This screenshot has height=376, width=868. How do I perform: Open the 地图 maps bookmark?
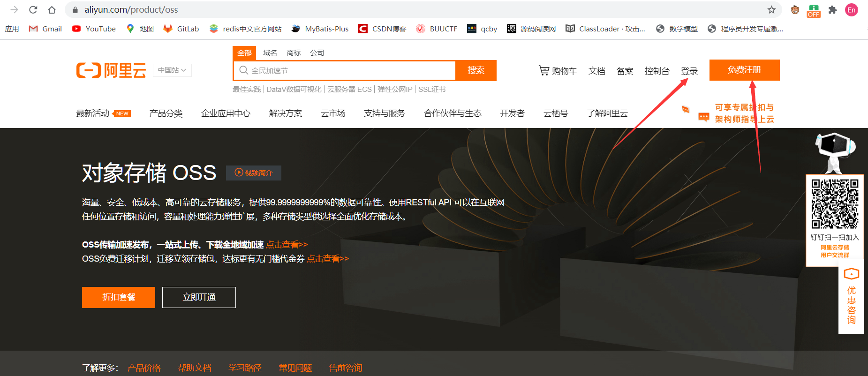click(x=140, y=29)
